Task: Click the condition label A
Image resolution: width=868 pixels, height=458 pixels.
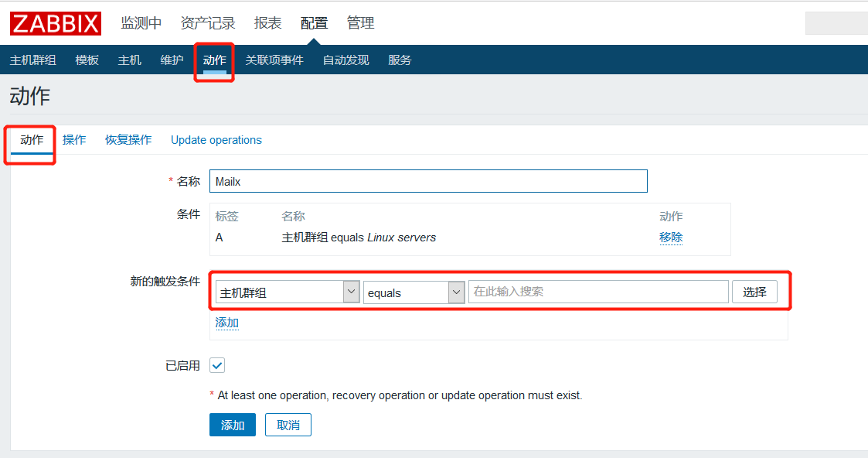Action: 220,238
